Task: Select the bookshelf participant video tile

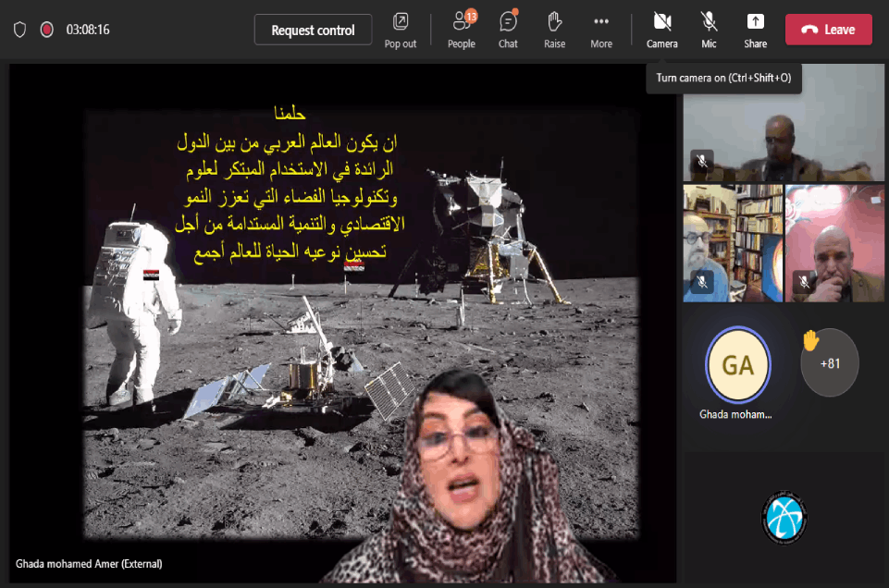Action: click(733, 243)
